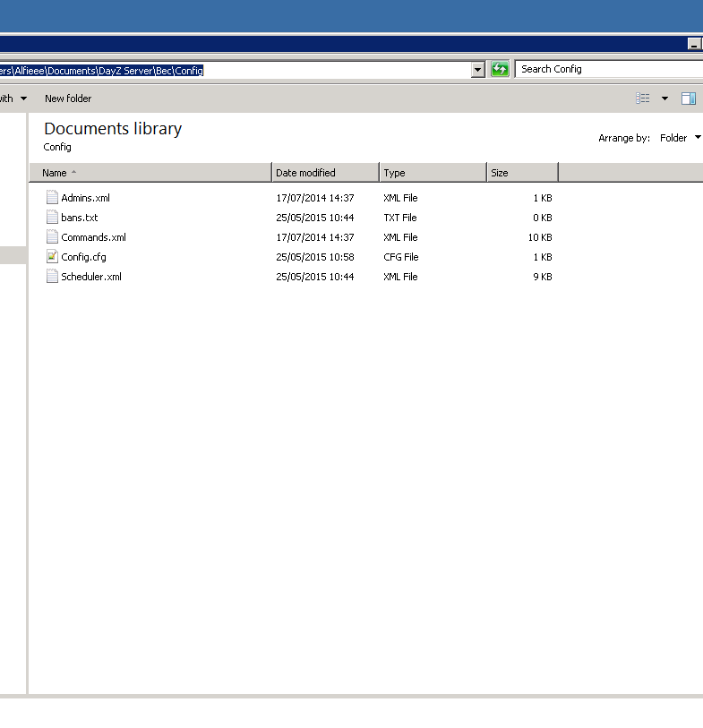
Task: Open the Arrange by Folder dropdown
Action: (681, 138)
